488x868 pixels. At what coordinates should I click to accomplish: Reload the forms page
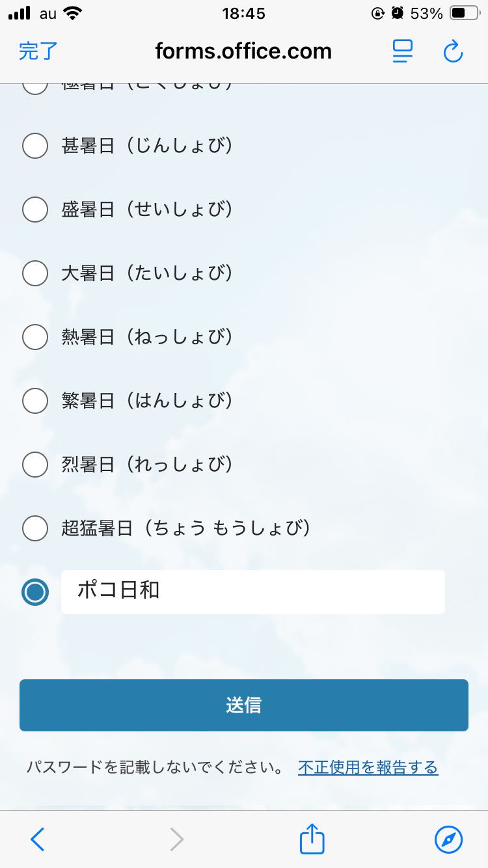[x=453, y=51]
